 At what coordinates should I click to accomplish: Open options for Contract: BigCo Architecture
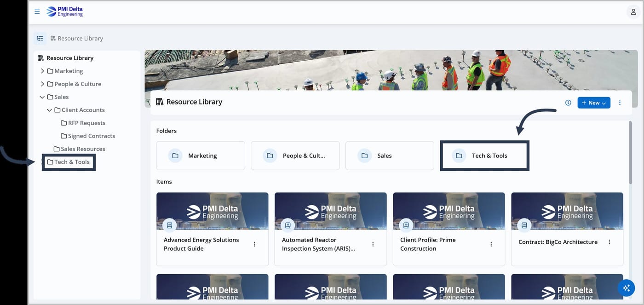[609, 242]
